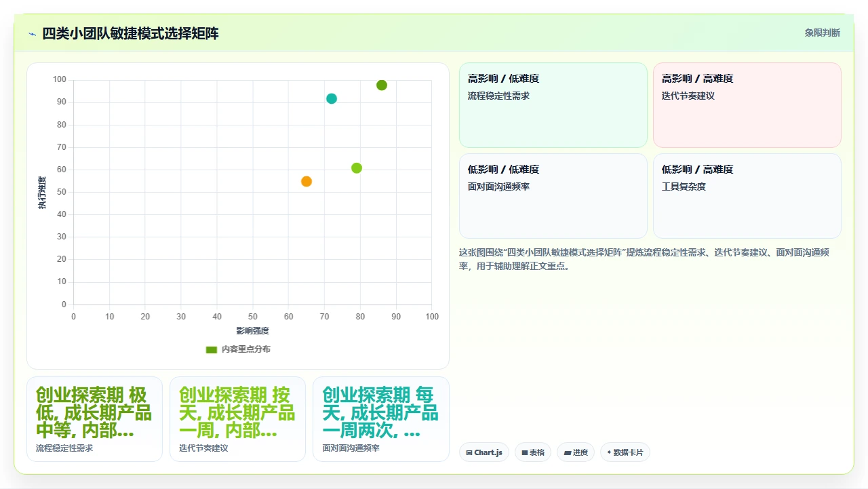Select the Chart.js tag chip
Screen dimensions: 868x489
click(484, 452)
